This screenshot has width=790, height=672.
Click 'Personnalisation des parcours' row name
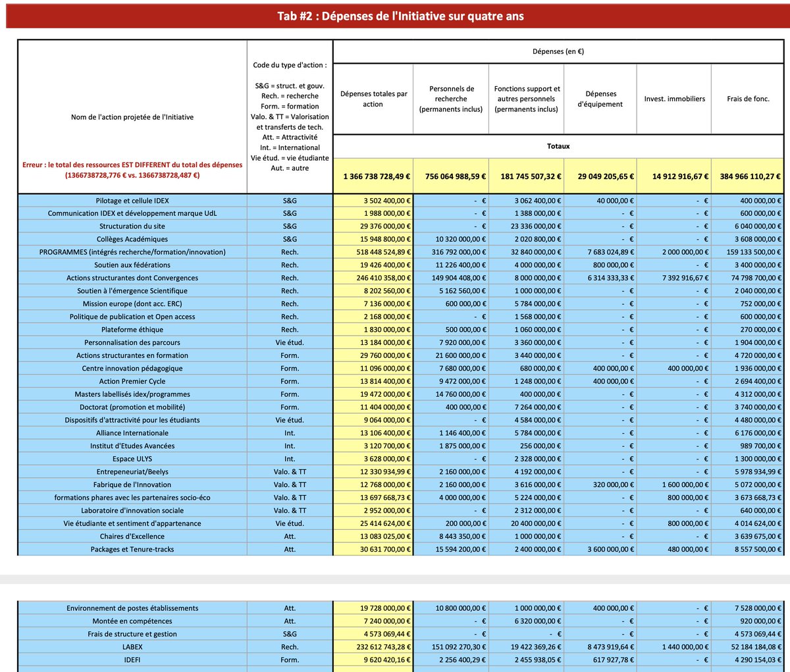pyautogui.click(x=132, y=343)
